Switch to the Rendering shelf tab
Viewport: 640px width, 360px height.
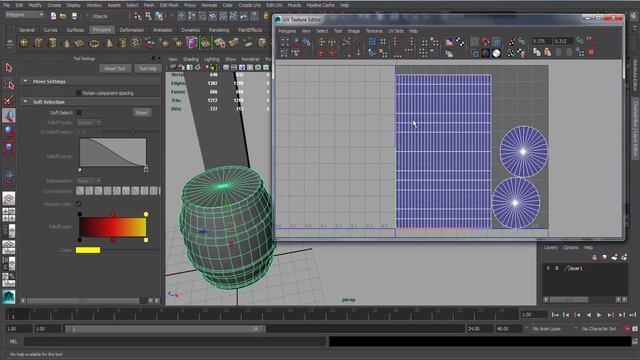[x=219, y=30]
